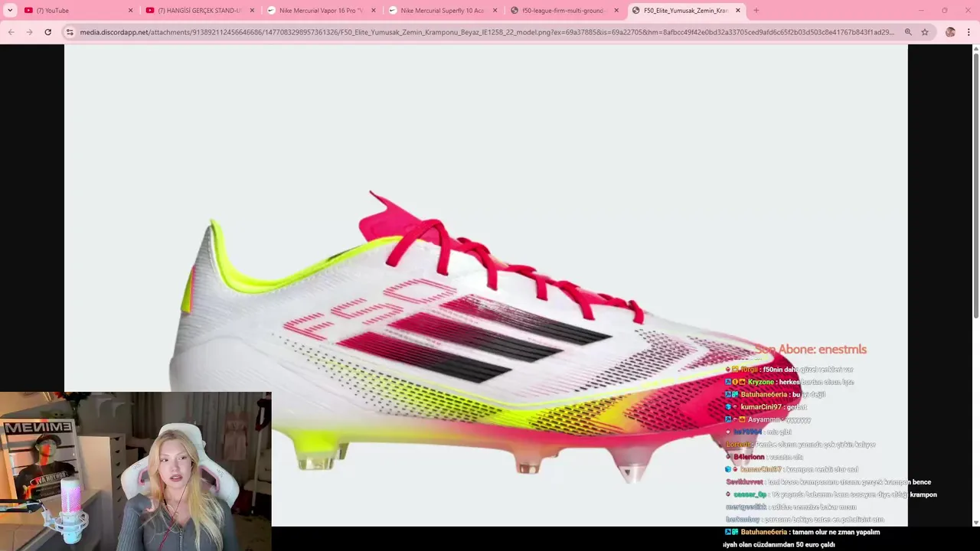Minimize the Chrome window
This screenshot has width=980, height=551.
coord(921,10)
